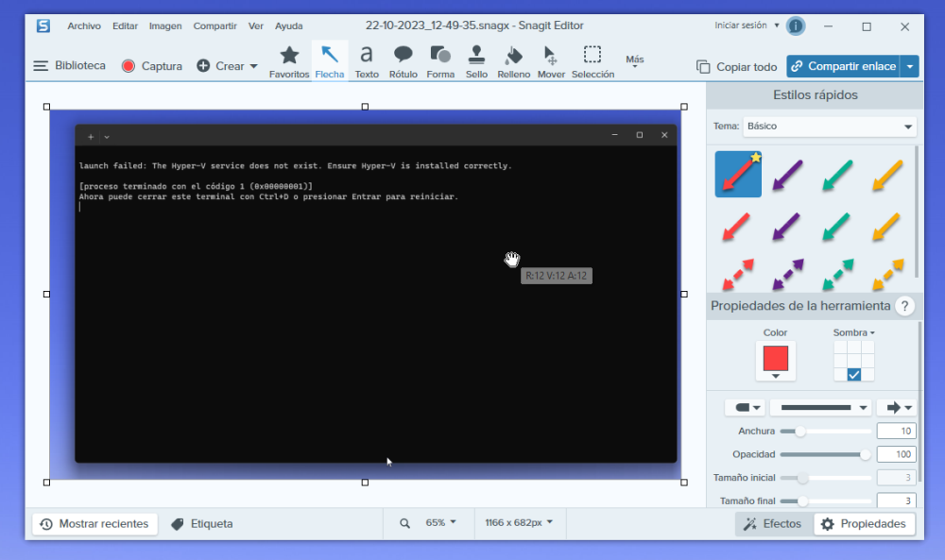
Task: Click Mostrar recientes
Action: point(94,524)
